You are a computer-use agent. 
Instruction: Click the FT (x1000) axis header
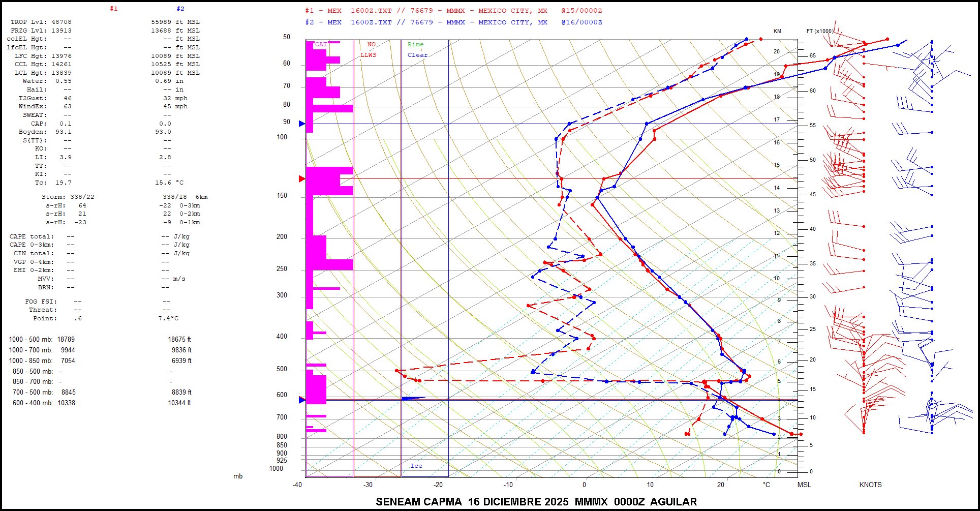(819, 32)
